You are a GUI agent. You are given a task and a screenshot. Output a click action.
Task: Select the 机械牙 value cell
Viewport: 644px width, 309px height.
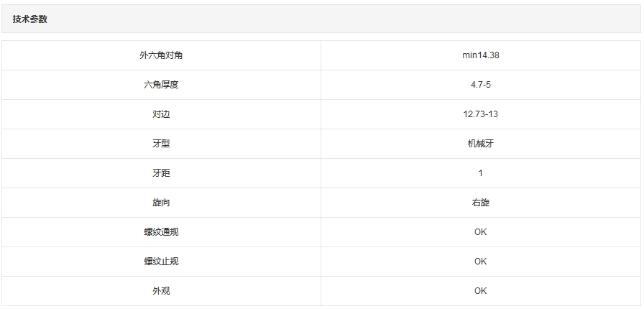(x=480, y=144)
